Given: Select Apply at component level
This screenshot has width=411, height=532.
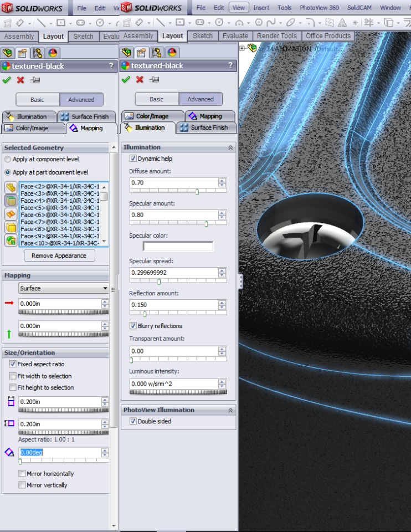Looking at the screenshot, I should 7,159.
